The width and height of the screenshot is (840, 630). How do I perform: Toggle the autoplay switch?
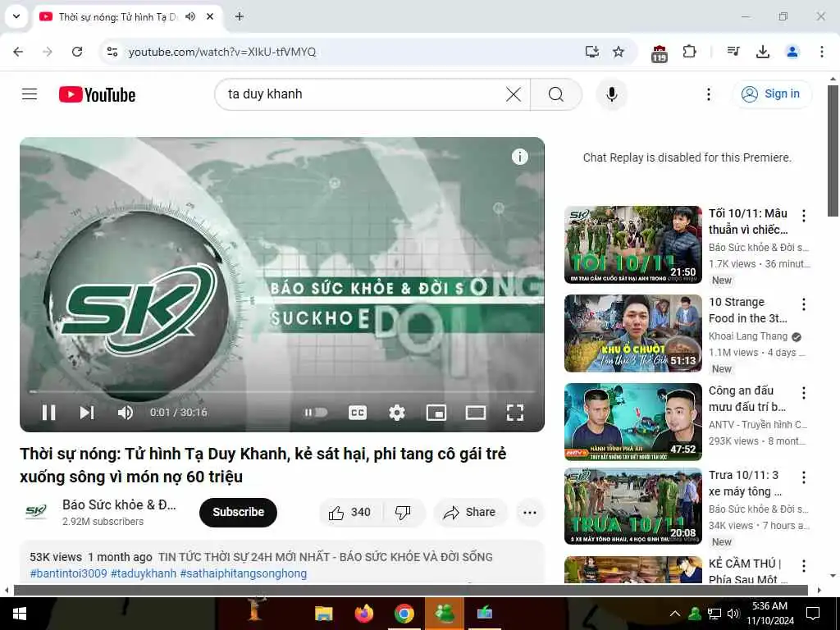click(x=316, y=413)
